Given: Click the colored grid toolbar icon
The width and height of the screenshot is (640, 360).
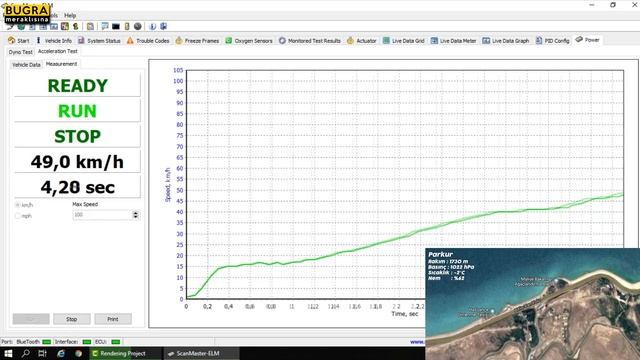Looking at the screenshot, I should [65, 27].
